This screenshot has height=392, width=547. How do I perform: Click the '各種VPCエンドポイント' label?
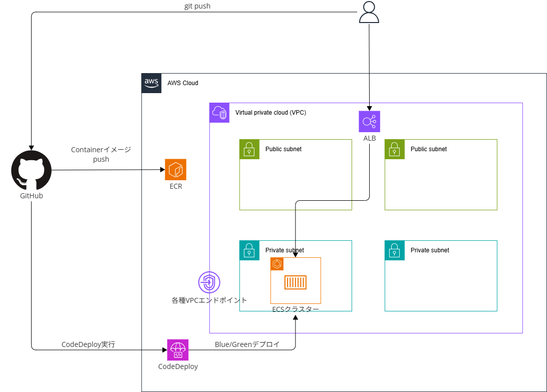coord(209,300)
